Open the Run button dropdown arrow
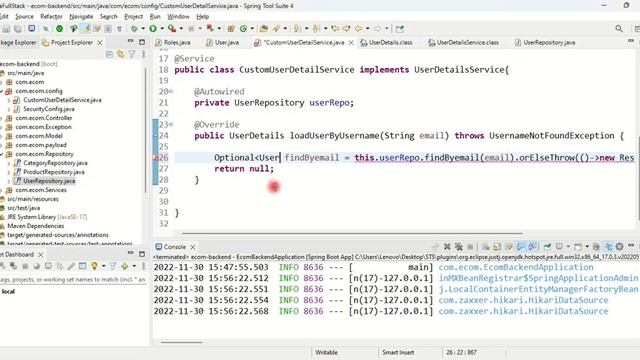 [162, 29]
